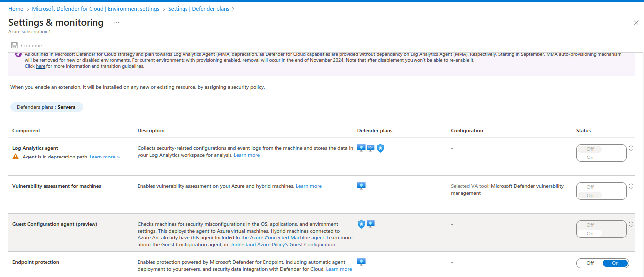
Task: Click Selected VA tool configuration text
Action: 507,190
